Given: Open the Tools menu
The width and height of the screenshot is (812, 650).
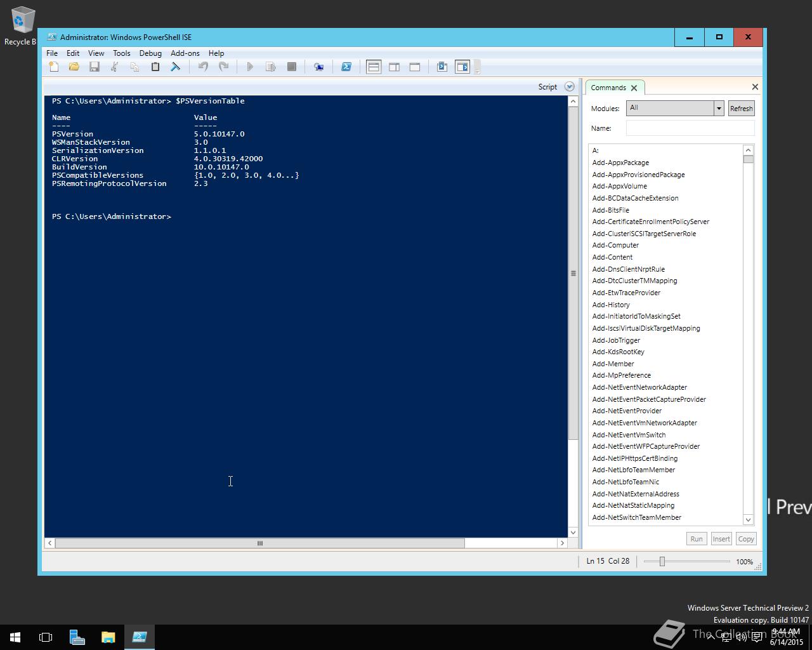Looking at the screenshot, I should pyautogui.click(x=122, y=53).
